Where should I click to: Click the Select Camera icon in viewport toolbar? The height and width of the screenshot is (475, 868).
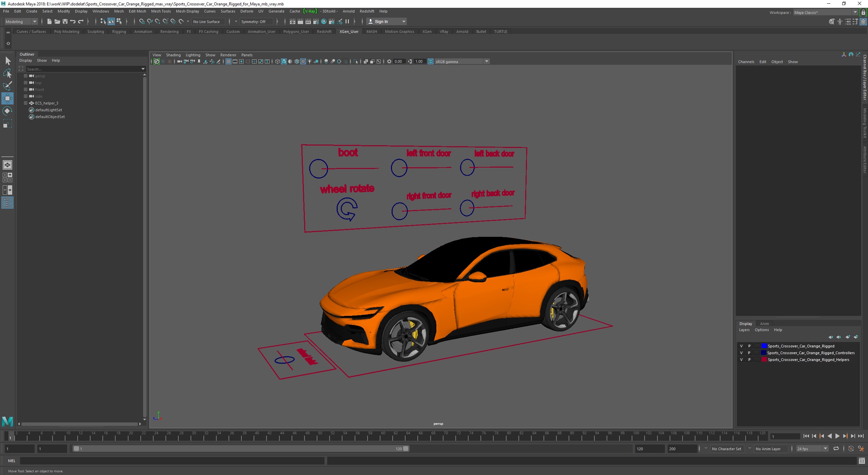pos(179,61)
